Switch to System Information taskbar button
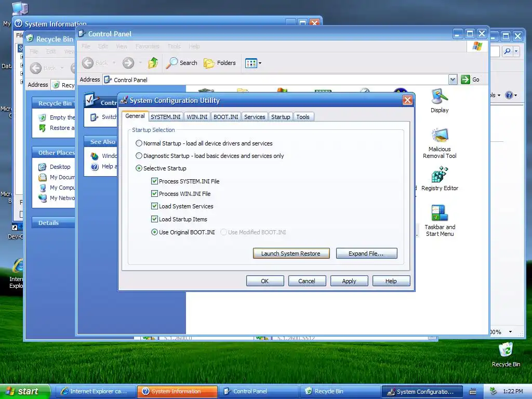Image resolution: width=532 pixels, height=399 pixels. point(178,391)
